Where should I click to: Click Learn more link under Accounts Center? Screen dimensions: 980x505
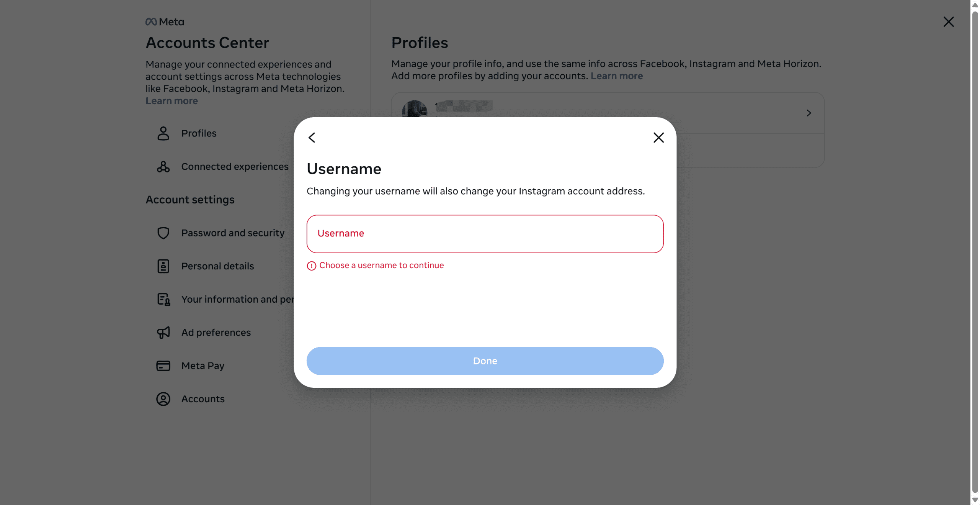click(x=171, y=101)
